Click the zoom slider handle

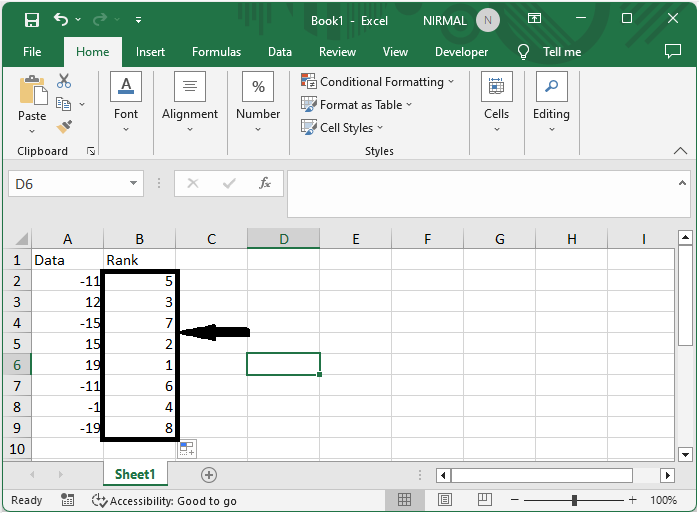click(574, 501)
